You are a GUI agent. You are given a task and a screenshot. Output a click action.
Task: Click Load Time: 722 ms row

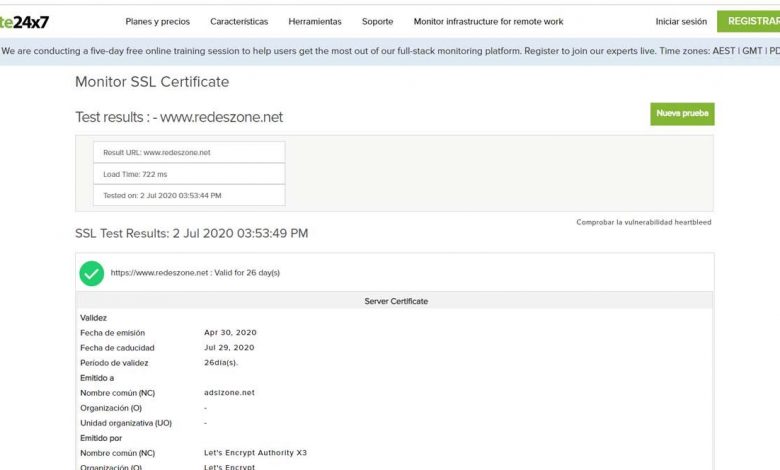click(189, 174)
